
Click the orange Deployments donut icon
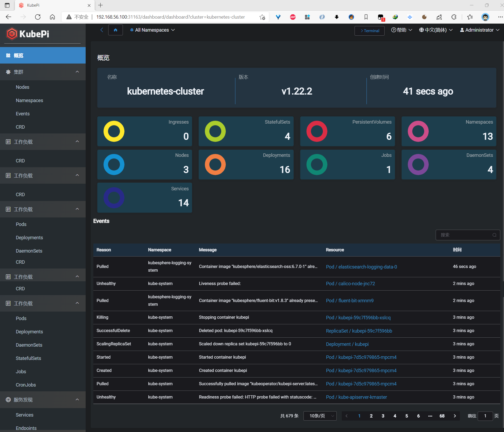tap(215, 165)
